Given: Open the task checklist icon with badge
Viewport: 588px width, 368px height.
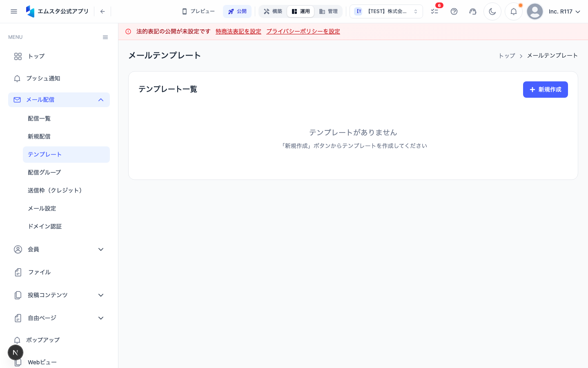Looking at the screenshot, I should point(434,11).
